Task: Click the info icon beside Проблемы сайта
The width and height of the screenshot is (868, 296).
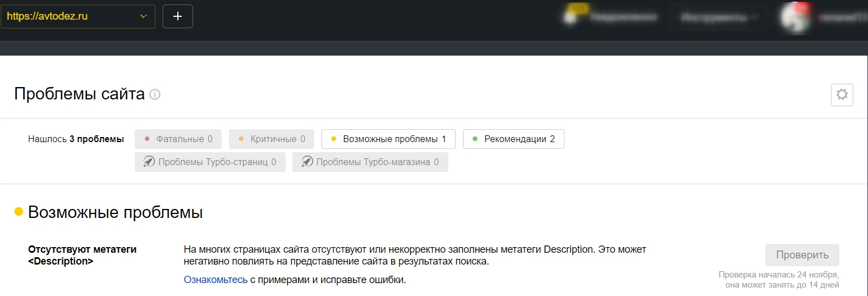Action: [x=155, y=95]
